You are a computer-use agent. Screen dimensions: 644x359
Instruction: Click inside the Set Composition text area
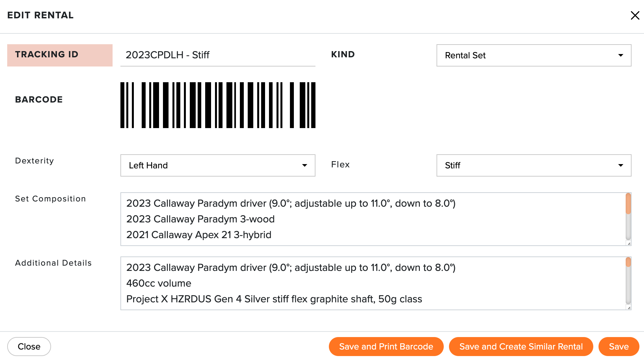click(x=373, y=219)
